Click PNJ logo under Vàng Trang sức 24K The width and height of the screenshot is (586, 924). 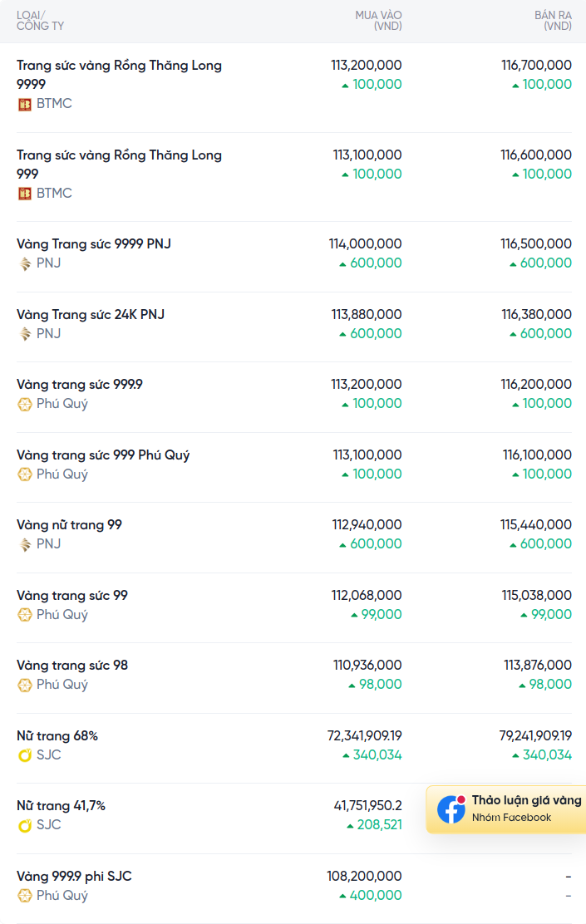tap(25, 334)
